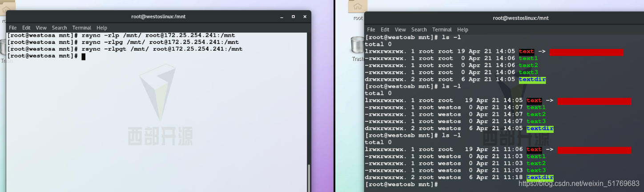Open View menu in left westosa terminal
This screenshot has width=644, height=192.
tap(41, 28)
